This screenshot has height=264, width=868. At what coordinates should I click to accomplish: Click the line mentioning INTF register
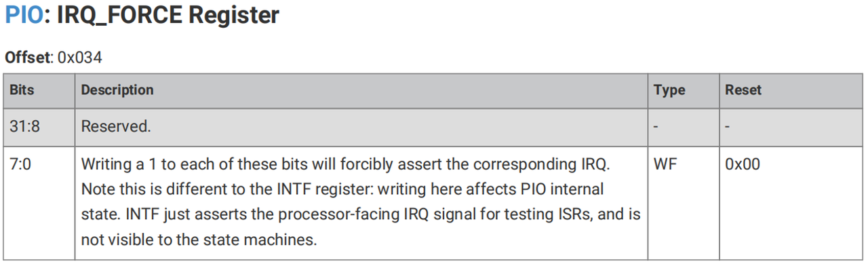point(342,189)
